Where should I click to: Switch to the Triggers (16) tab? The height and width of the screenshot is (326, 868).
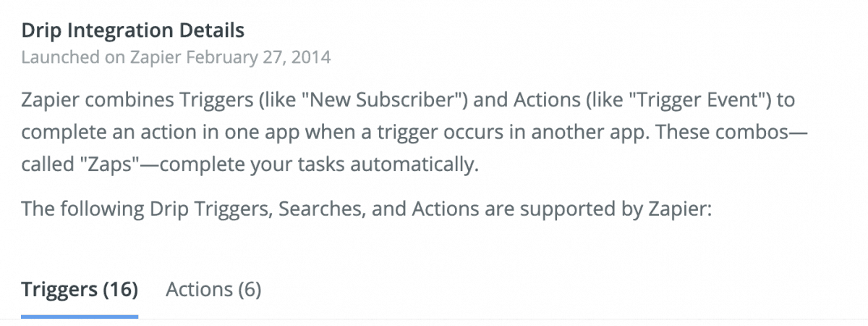coord(80,290)
